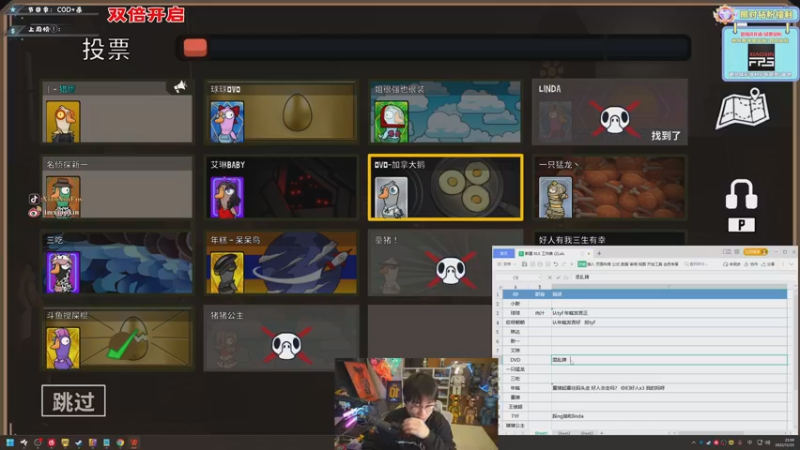This screenshot has height=450, width=800.
Task: Select column A header in the spreadsheet
Action: (x=515, y=287)
